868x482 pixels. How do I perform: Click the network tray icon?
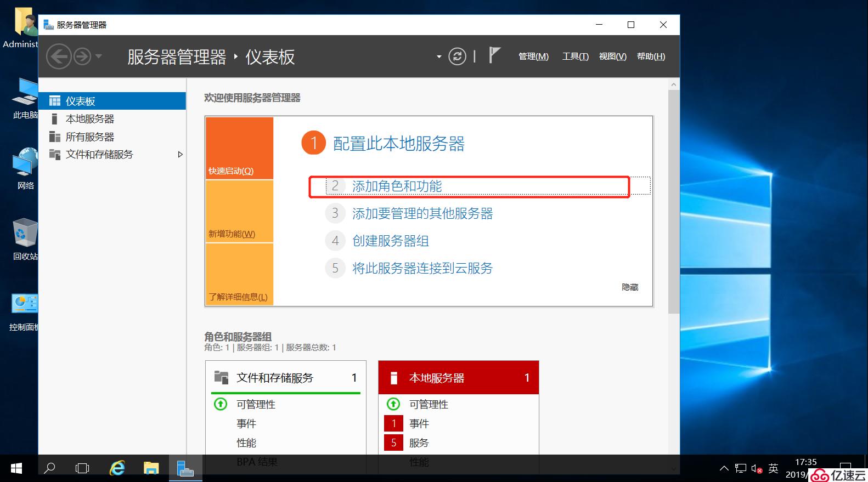pyautogui.click(x=741, y=468)
